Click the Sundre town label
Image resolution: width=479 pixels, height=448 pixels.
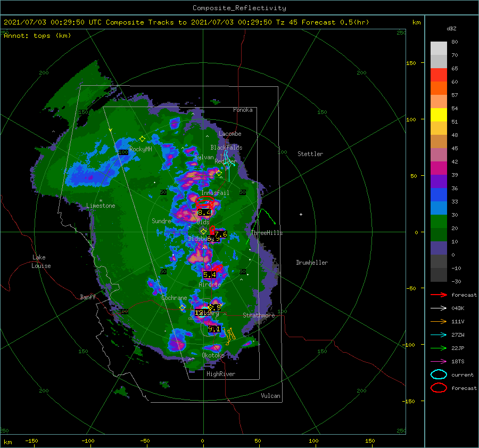click(x=161, y=221)
